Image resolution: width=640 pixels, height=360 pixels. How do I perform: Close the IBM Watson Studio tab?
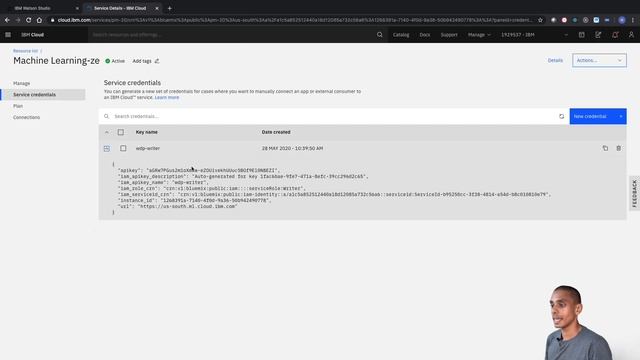point(77,8)
